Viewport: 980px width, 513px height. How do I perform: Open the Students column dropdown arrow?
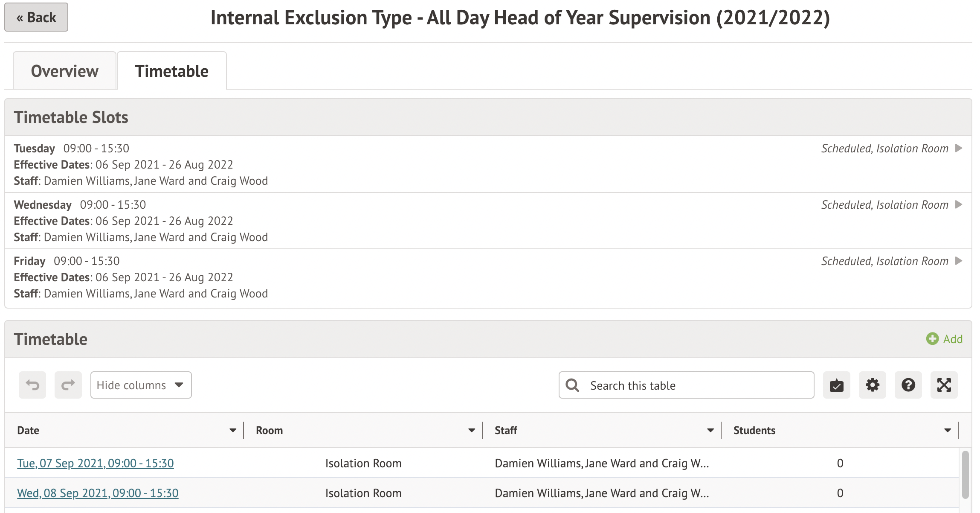click(x=948, y=430)
